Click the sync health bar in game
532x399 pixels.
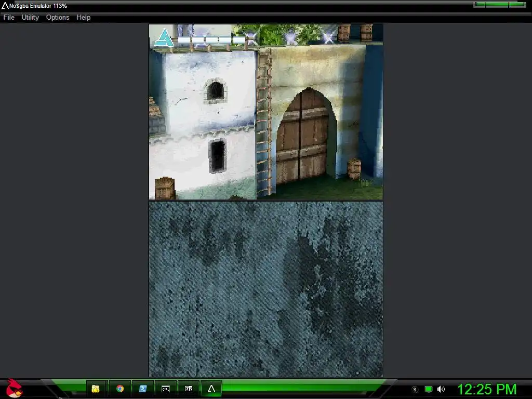click(x=211, y=39)
